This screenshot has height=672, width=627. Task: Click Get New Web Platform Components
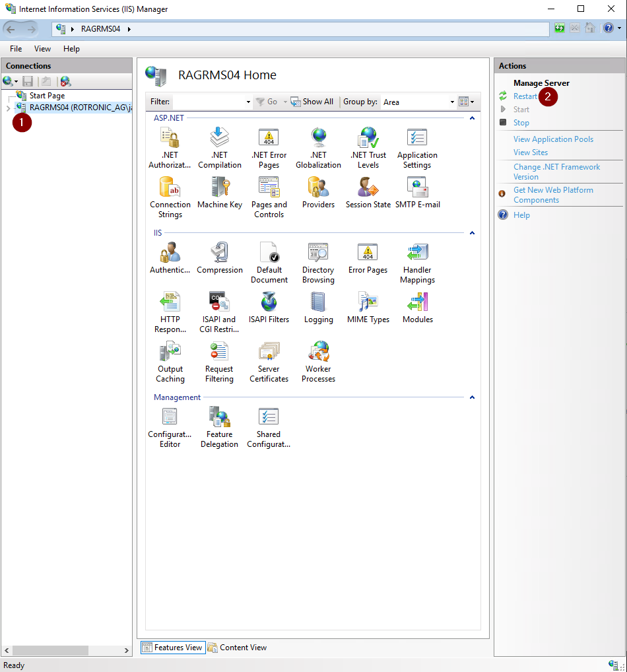click(x=553, y=195)
